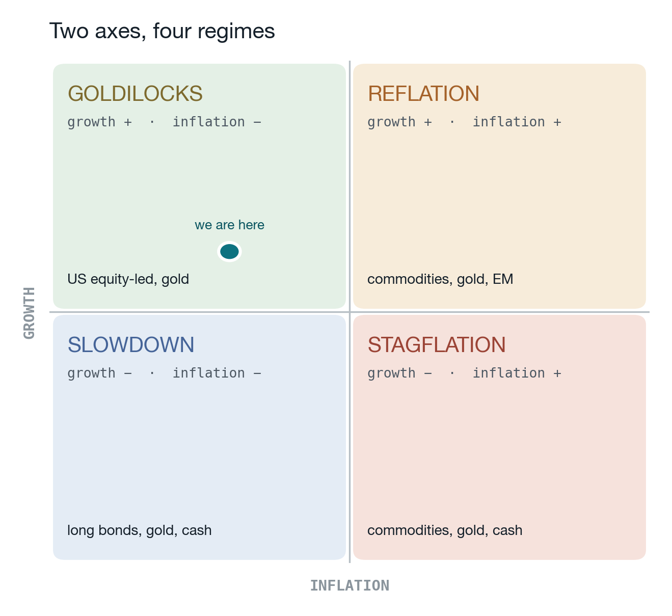Click the INFLATION axis label
This screenshot has height=616, width=672.
click(x=350, y=585)
